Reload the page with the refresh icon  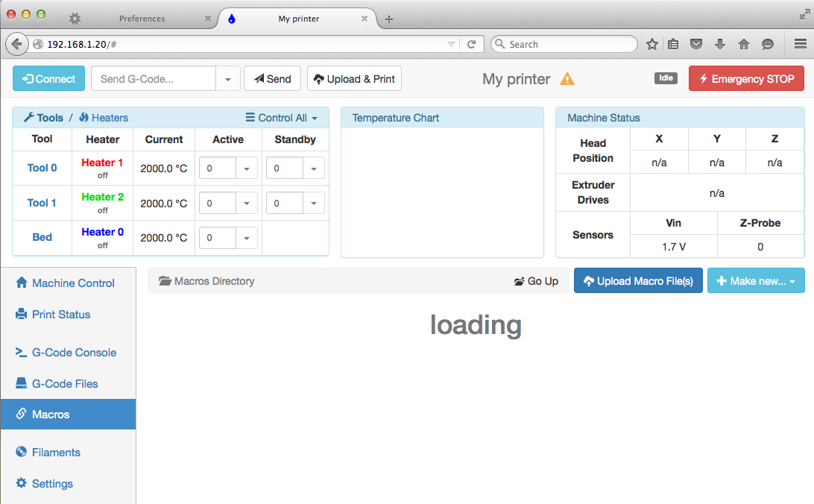[471, 44]
